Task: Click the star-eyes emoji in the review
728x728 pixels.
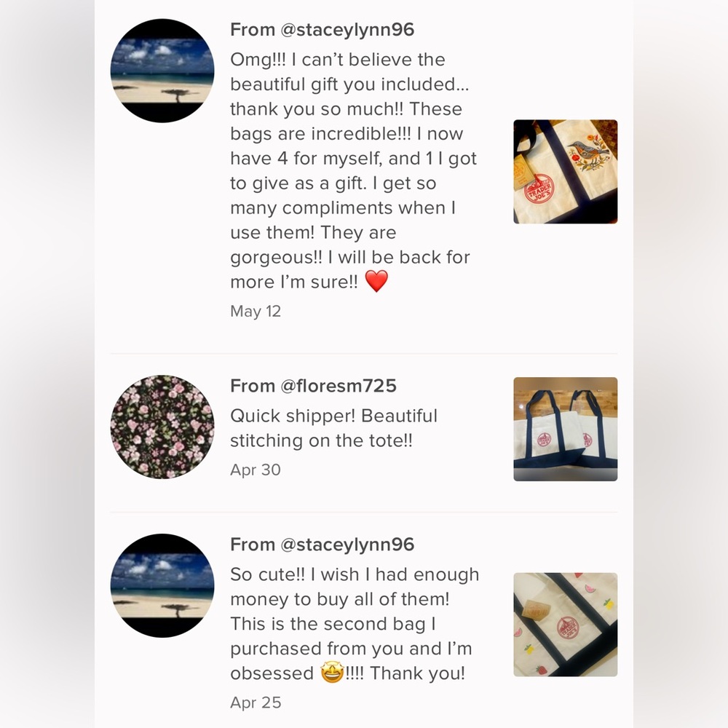Action: click(x=332, y=673)
